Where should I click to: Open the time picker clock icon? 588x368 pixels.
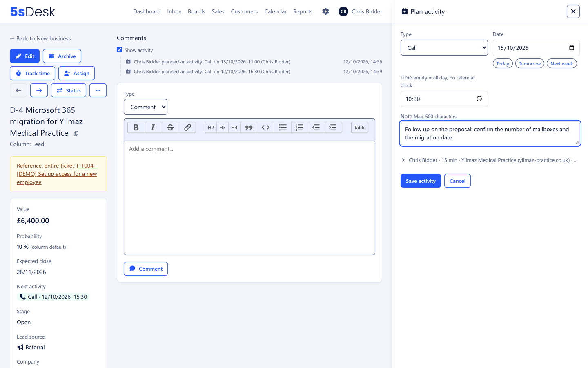click(479, 99)
